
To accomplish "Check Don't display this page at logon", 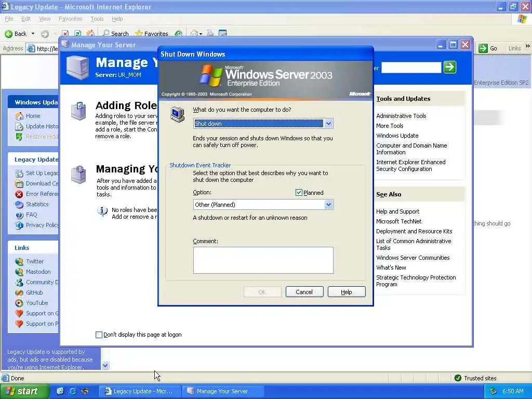I will tap(99, 335).
